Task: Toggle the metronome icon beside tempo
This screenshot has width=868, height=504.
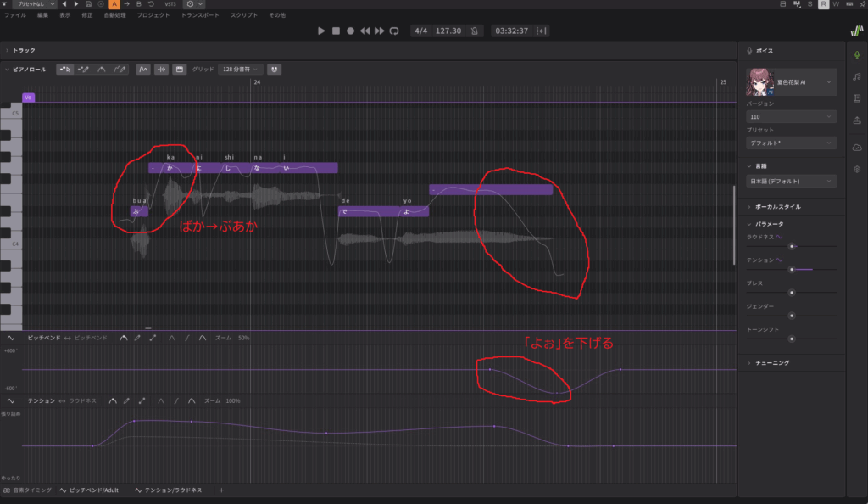Action: 475,31
